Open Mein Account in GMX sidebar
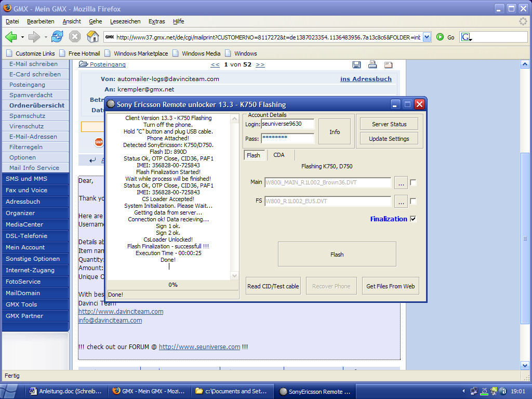Image resolution: width=532 pixels, height=399 pixels. (x=25, y=247)
